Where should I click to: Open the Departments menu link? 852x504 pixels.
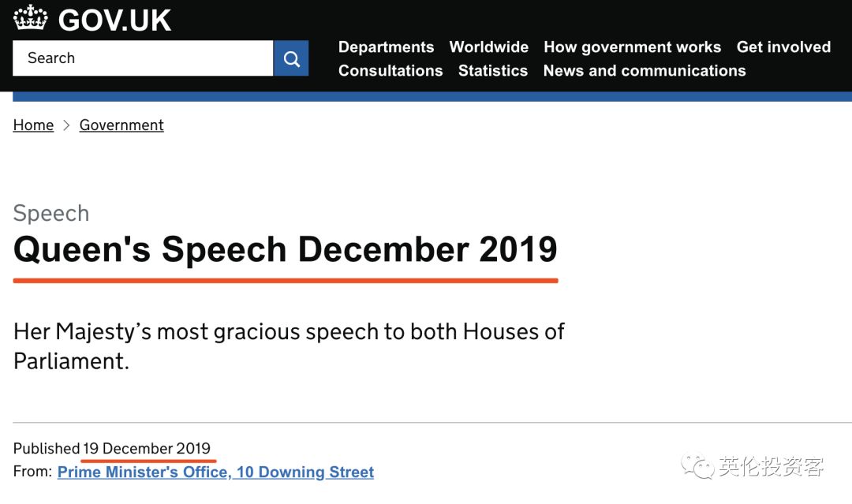[x=386, y=47]
